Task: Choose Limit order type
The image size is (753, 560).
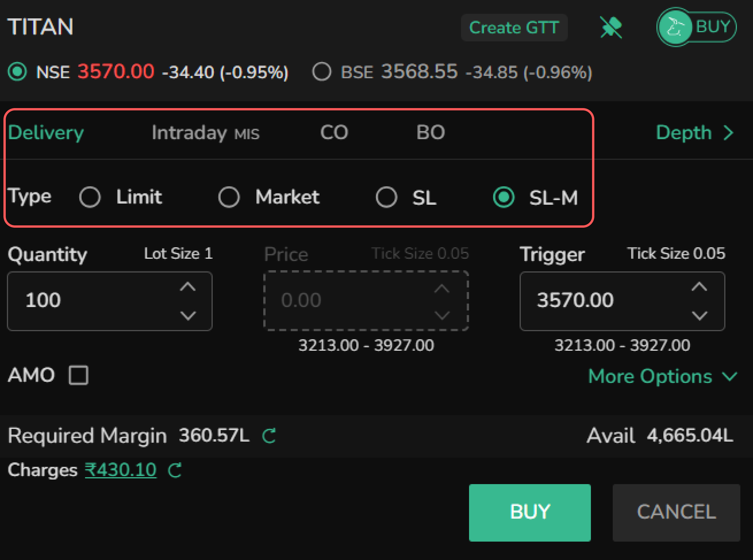Action: click(90, 197)
